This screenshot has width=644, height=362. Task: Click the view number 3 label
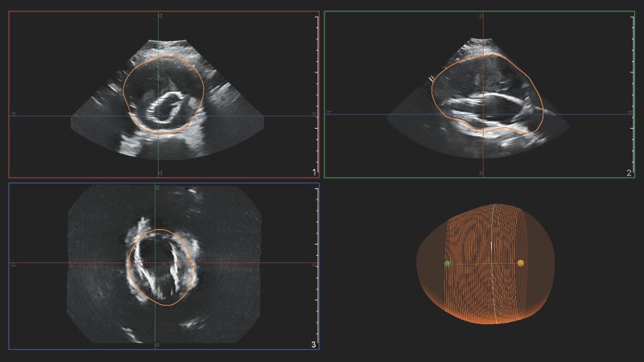point(314,344)
